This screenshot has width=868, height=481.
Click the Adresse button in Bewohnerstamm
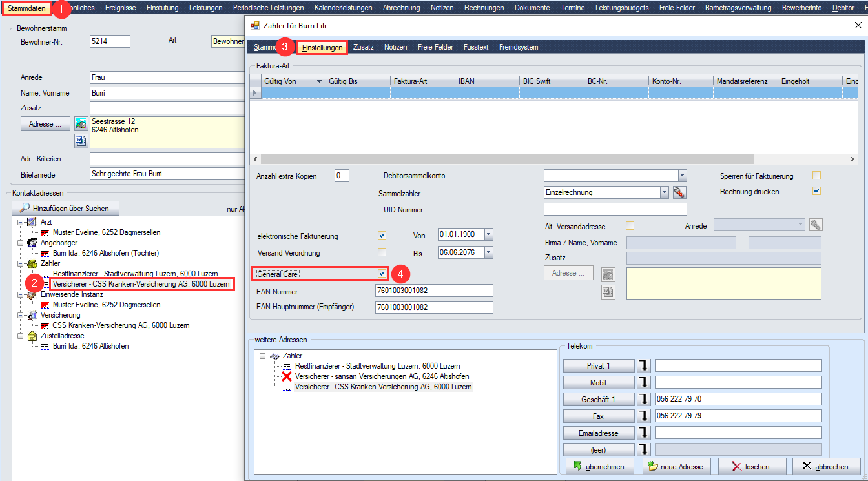46,124
